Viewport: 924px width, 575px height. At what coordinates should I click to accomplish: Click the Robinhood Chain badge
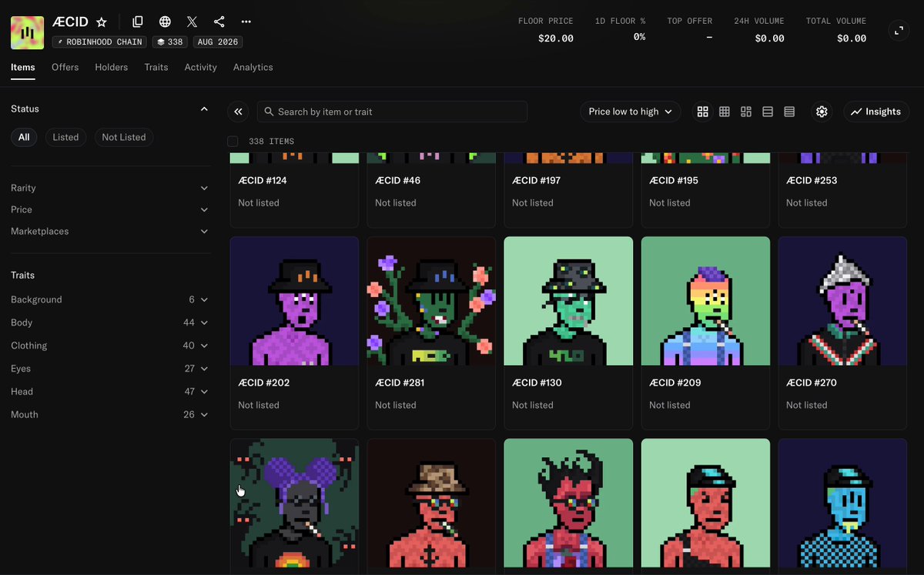pos(100,42)
